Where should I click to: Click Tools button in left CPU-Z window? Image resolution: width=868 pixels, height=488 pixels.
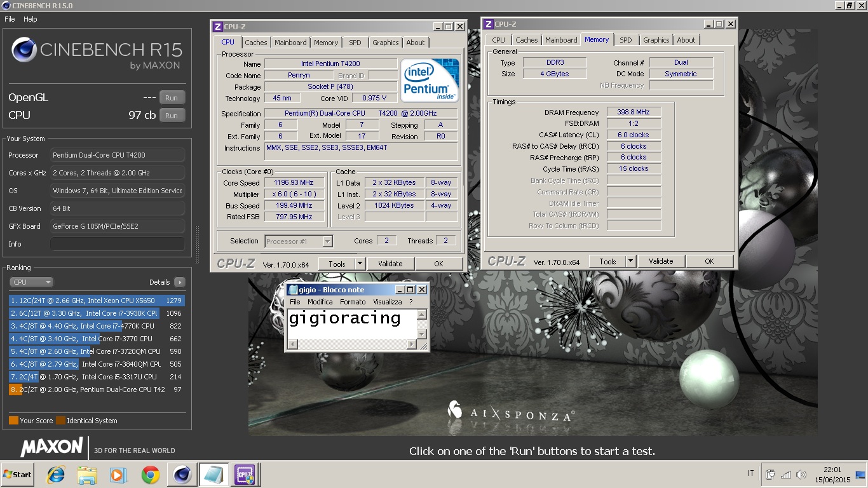(337, 264)
